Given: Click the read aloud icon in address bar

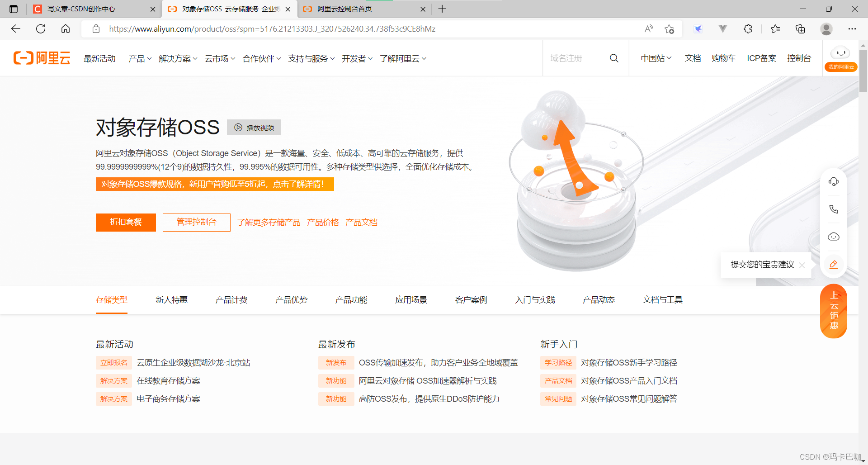Looking at the screenshot, I should pos(648,28).
